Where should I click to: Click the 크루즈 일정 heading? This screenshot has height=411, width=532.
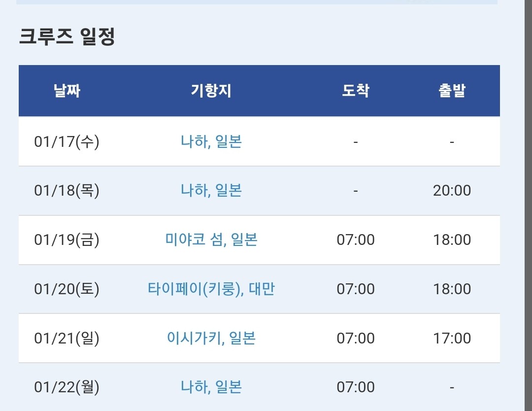(x=67, y=36)
